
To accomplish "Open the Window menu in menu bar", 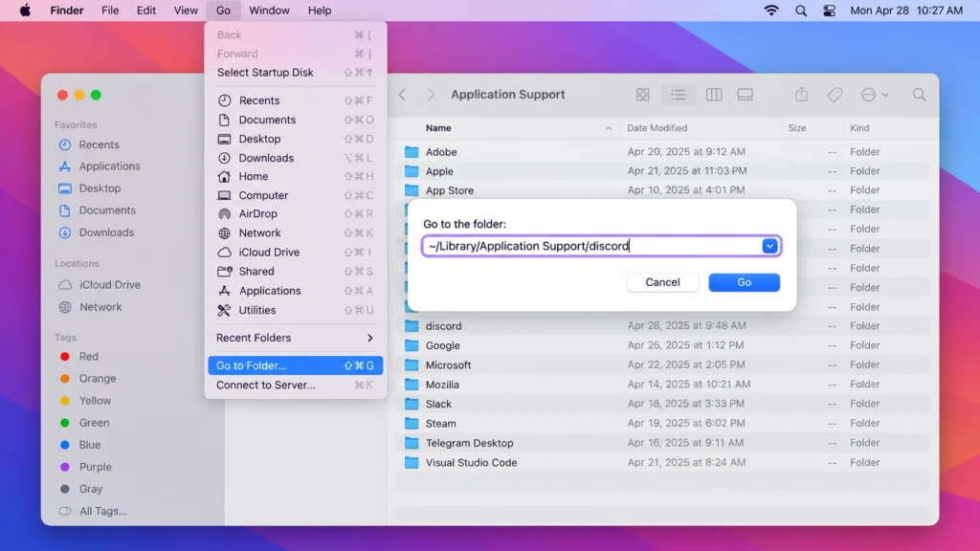I will [x=269, y=11].
